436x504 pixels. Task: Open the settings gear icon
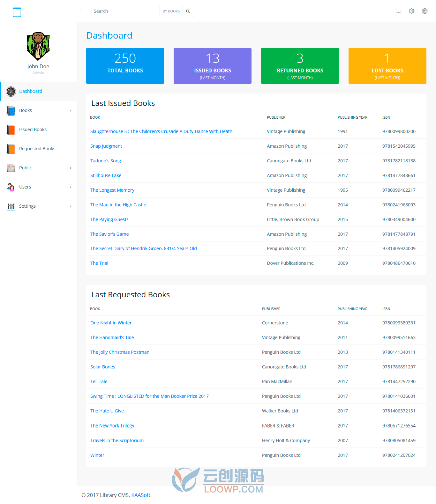(411, 11)
